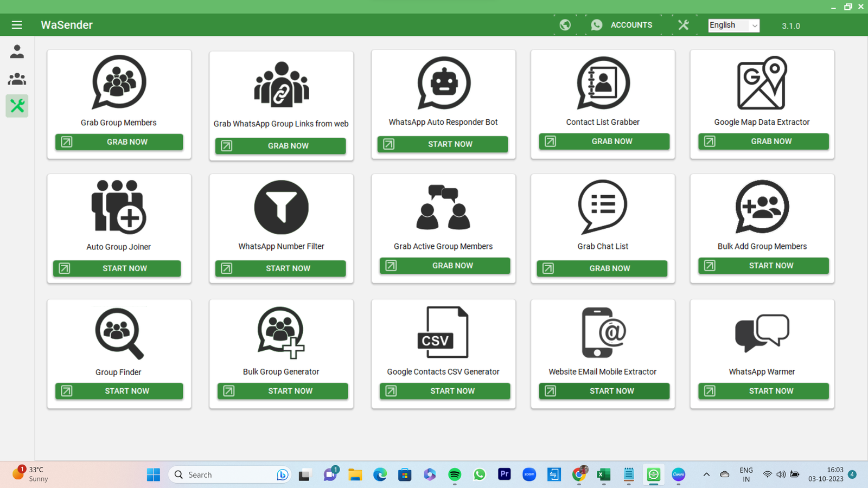The height and width of the screenshot is (488, 868).
Task: Open Spotify from the taskbar
Action: 455,474
